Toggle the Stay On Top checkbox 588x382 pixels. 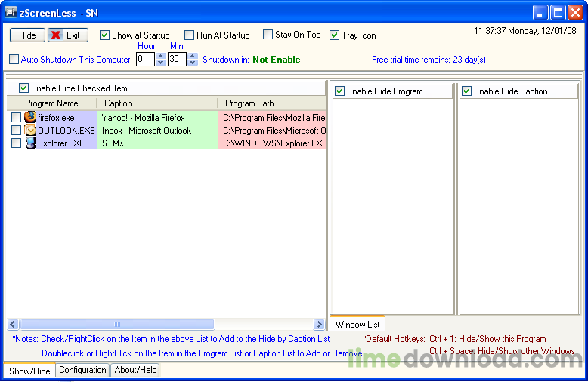(268, 35)
